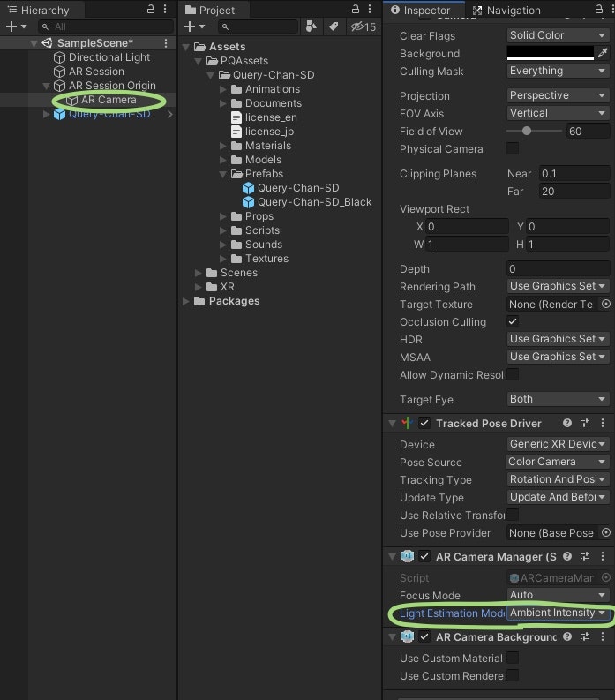Click the Search by Label tag icon
The width and height of the screenshot is (615, 700).
coord(334,26)
